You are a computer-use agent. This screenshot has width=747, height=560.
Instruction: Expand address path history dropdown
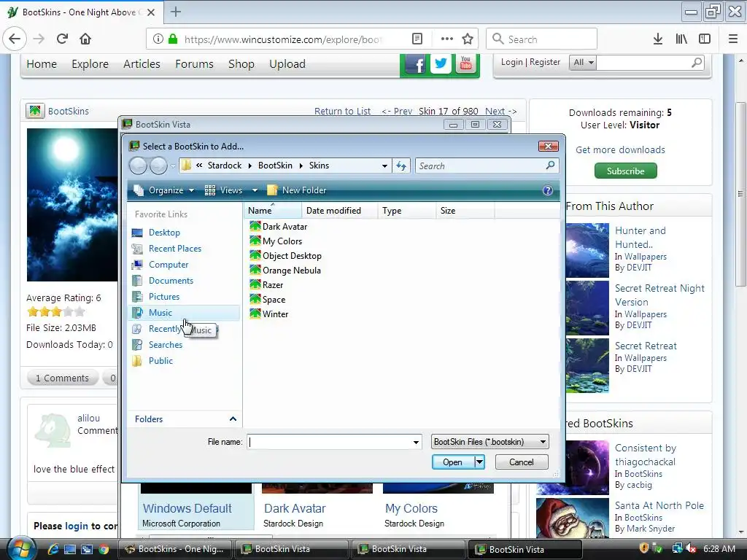tap(384, 166)
